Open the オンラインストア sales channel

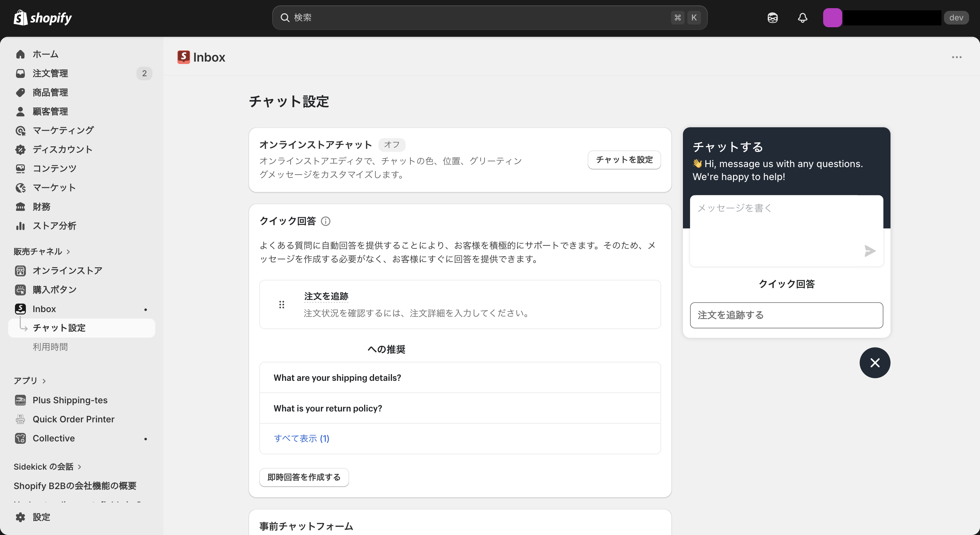tap(67, 271)
